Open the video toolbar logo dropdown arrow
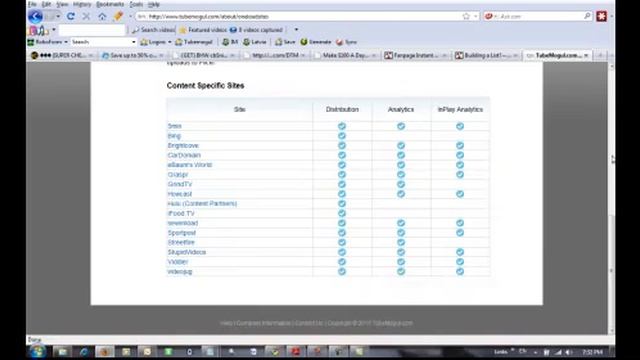 [53, 30]
